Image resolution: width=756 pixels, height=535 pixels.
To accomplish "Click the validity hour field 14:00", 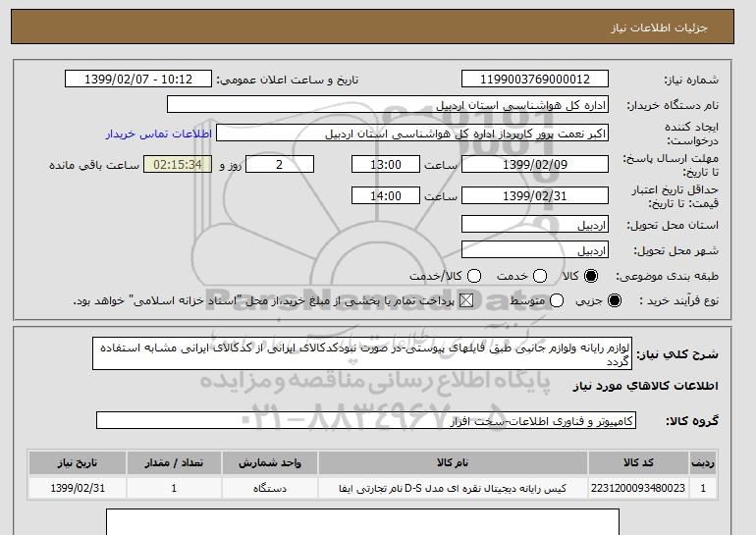I will (386, 195).
